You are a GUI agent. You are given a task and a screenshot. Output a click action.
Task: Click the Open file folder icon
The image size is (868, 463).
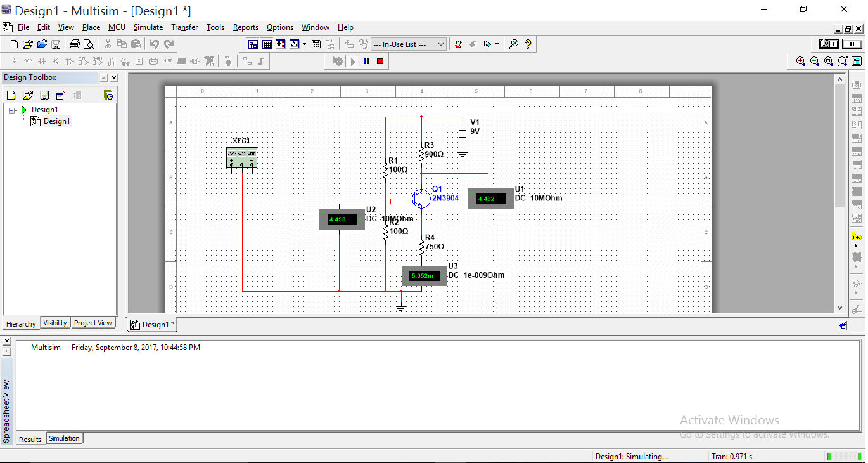pos(28,44)
